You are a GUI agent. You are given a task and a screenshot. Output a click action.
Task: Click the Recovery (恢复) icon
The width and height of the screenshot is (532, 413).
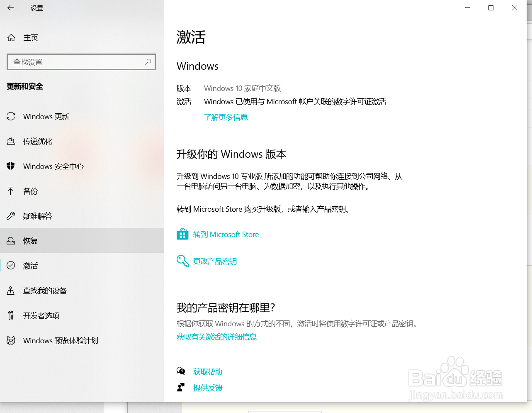[11, 241]
